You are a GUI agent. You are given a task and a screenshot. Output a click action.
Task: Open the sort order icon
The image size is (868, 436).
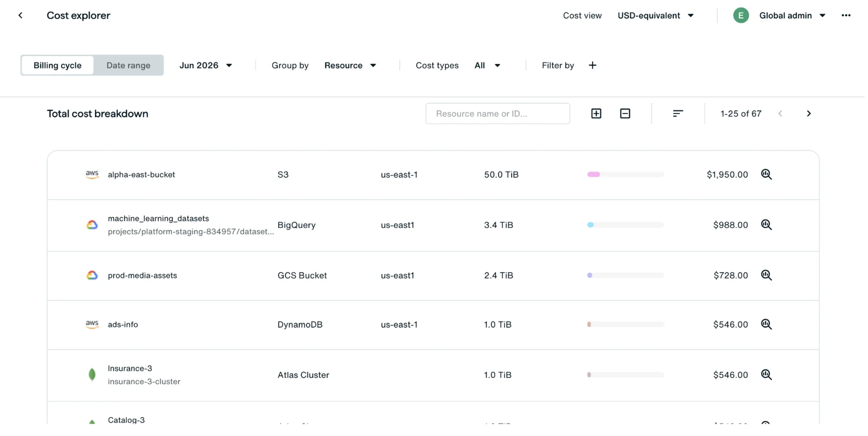tap(678, 113)
